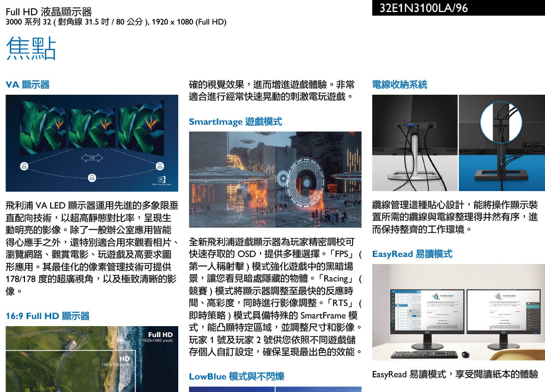Click the paragraph starting '飛利浦 VA LED 顯示器'
The height and width of the screenshot is (392, 545).
pos(92,248)
